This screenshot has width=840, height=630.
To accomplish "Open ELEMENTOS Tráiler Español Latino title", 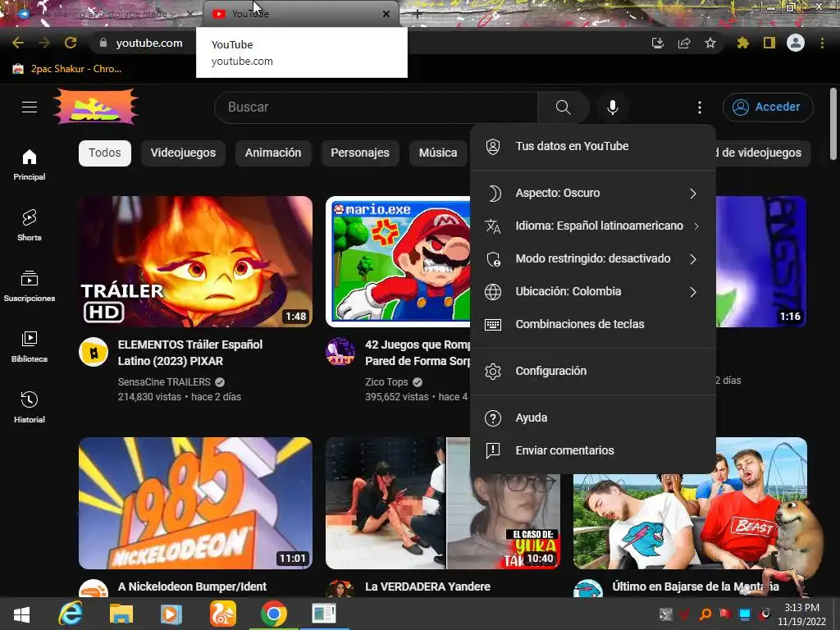I will pyautogui.click(x=190, y=353).
